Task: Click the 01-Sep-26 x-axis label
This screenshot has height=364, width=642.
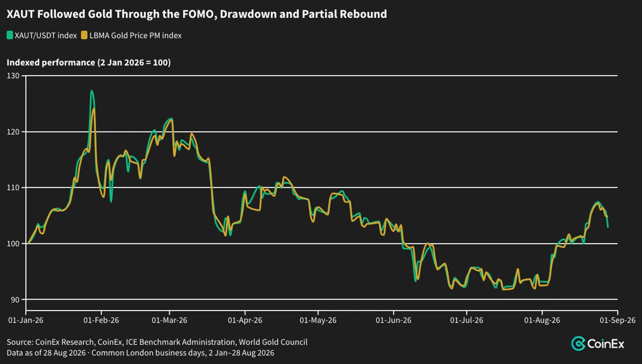Action: click(x=618, y=320)
